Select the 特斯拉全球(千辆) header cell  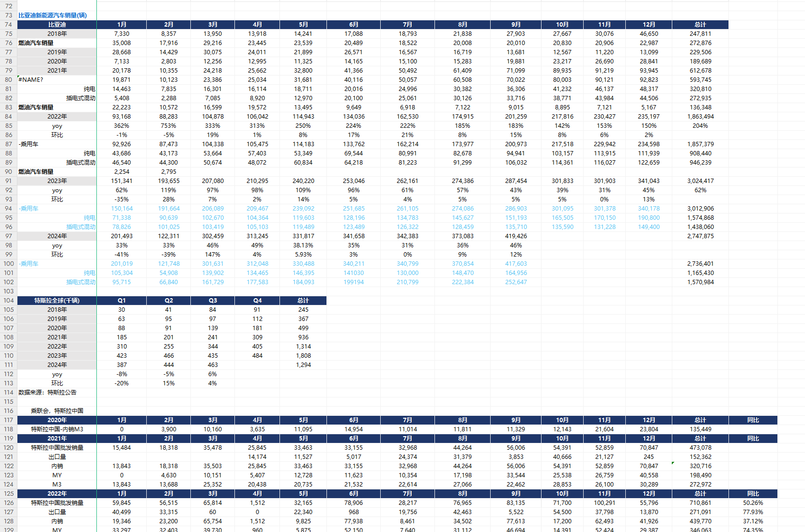point(57,301)
